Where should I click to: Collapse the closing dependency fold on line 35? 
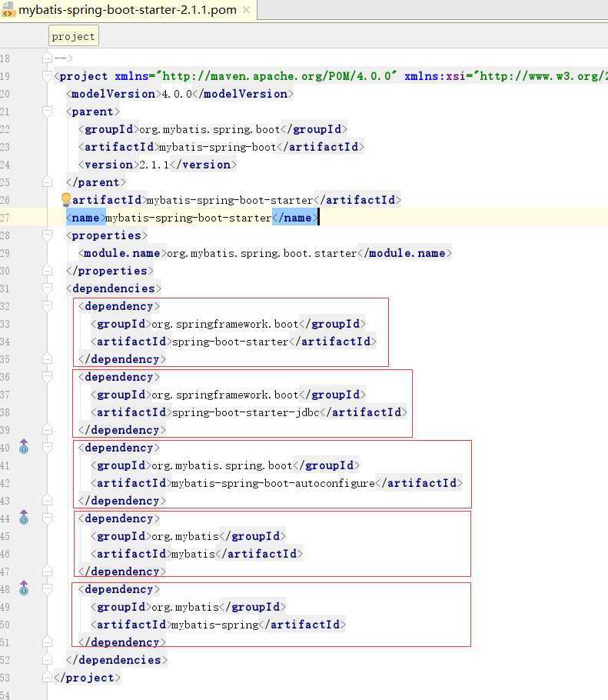[48, 358]
